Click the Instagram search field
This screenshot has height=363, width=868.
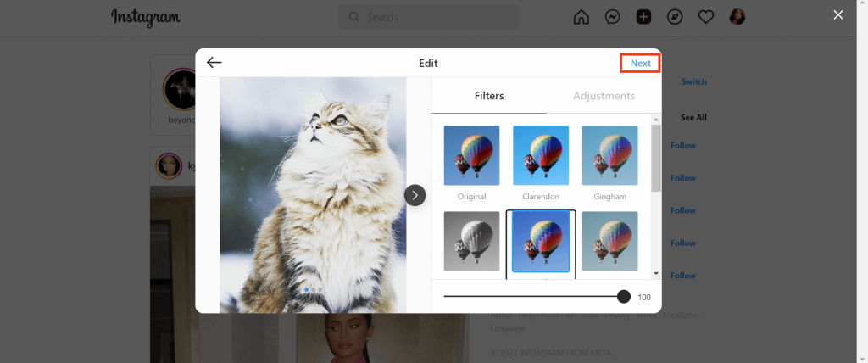coord(428,17)
